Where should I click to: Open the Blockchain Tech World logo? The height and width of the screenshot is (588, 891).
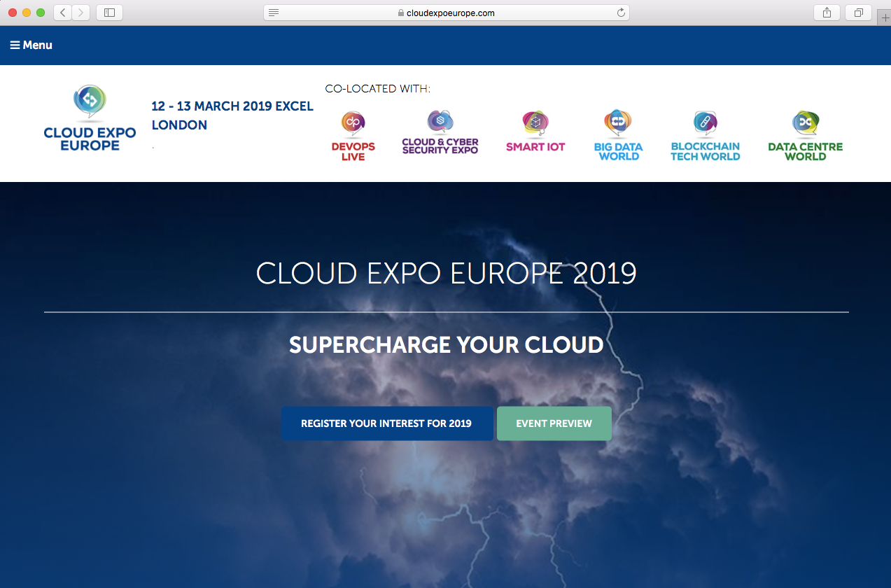tap(705, 136)
